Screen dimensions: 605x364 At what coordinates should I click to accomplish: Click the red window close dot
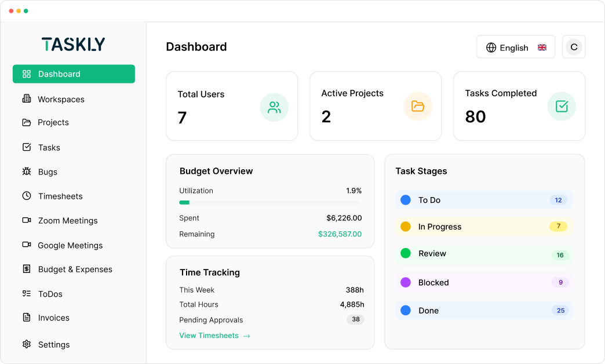click(11, 11)
